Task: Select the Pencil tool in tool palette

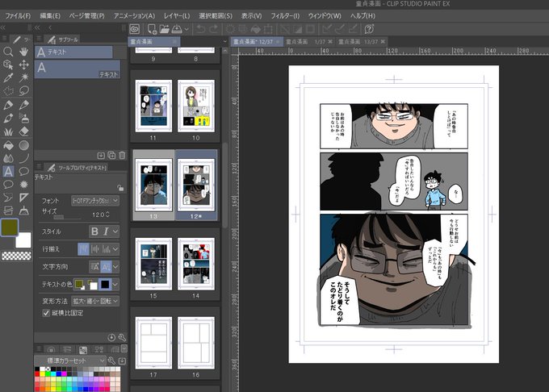Action: tap(23, 105)
